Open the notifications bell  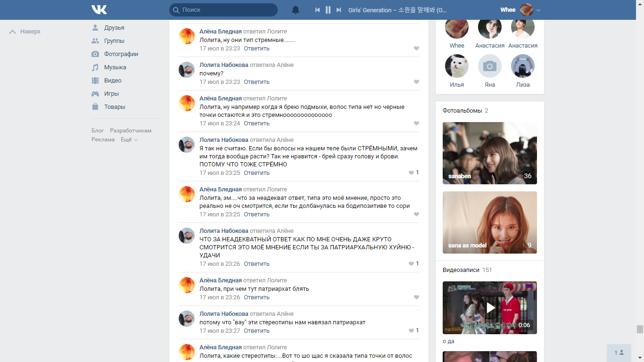296,10
